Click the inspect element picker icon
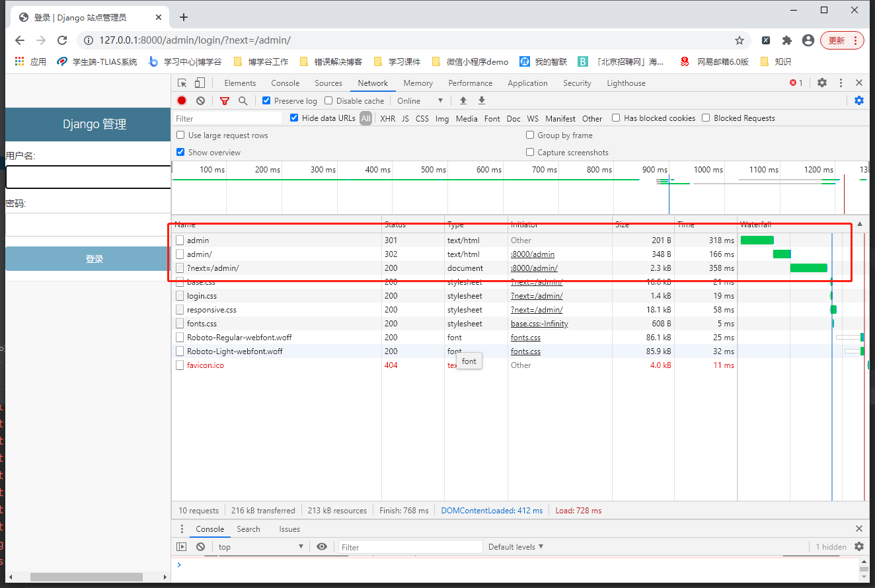This screenshot has height=588, width=875. pyautogui.click(x=182, y=83)
